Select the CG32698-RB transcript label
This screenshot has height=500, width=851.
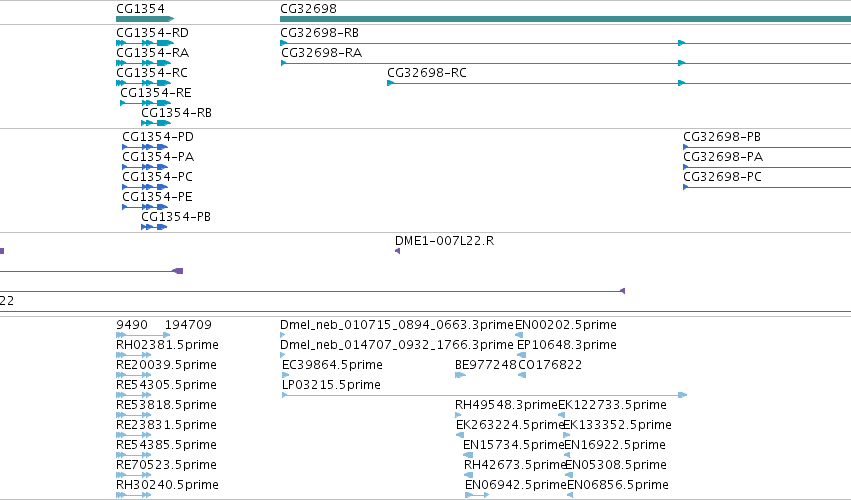[319, 33]
